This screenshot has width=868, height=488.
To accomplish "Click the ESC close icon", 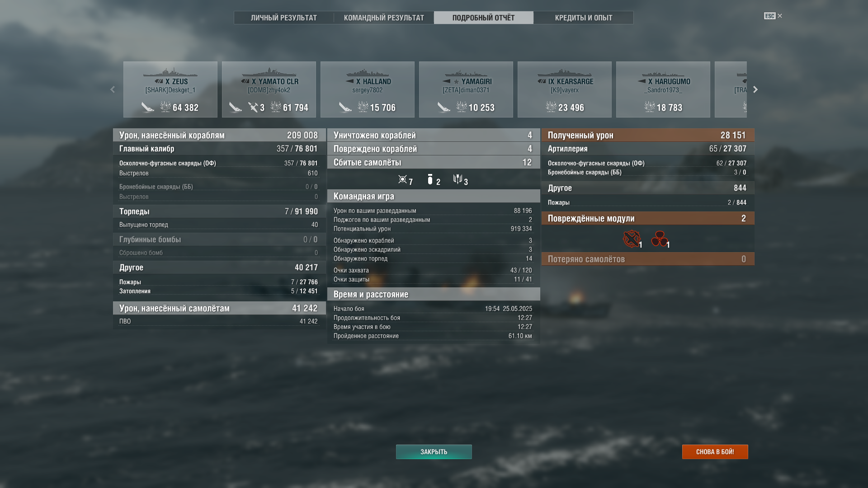I will tap(773, 16).
